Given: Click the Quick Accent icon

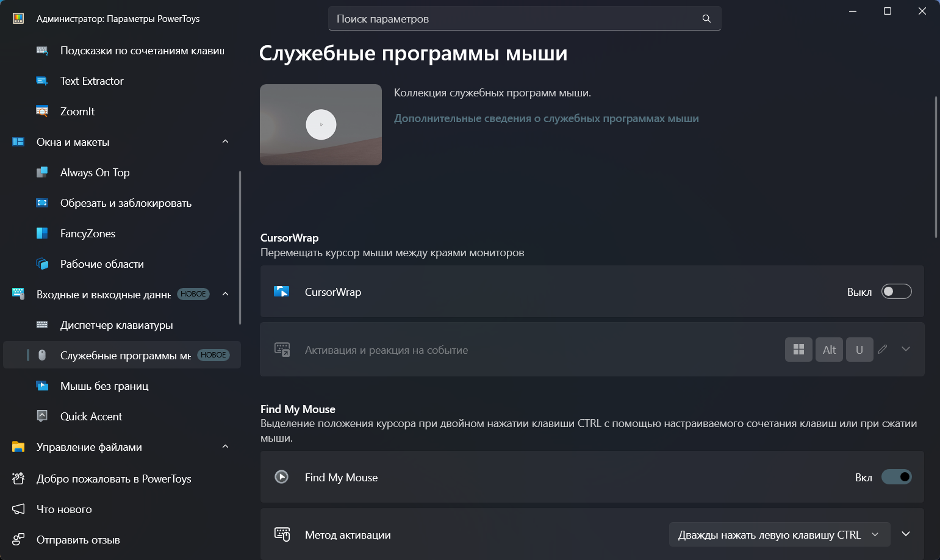Looking at the screenshot, I should point(42,417).
